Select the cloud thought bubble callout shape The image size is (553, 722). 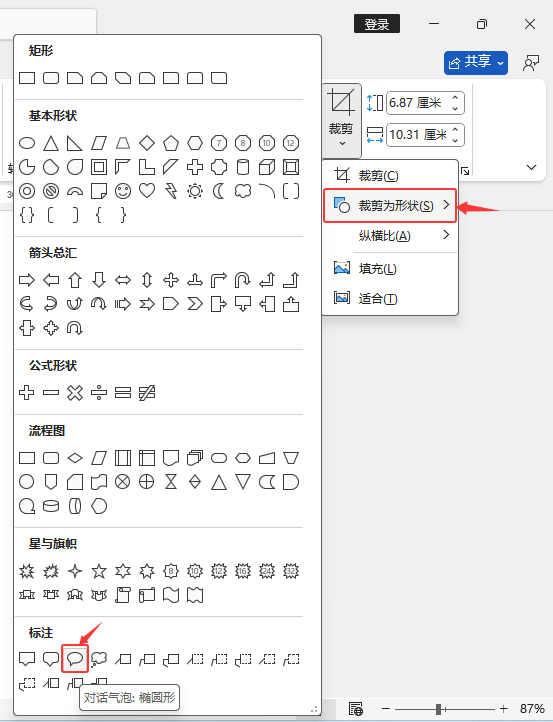click(x=99, y=659)
